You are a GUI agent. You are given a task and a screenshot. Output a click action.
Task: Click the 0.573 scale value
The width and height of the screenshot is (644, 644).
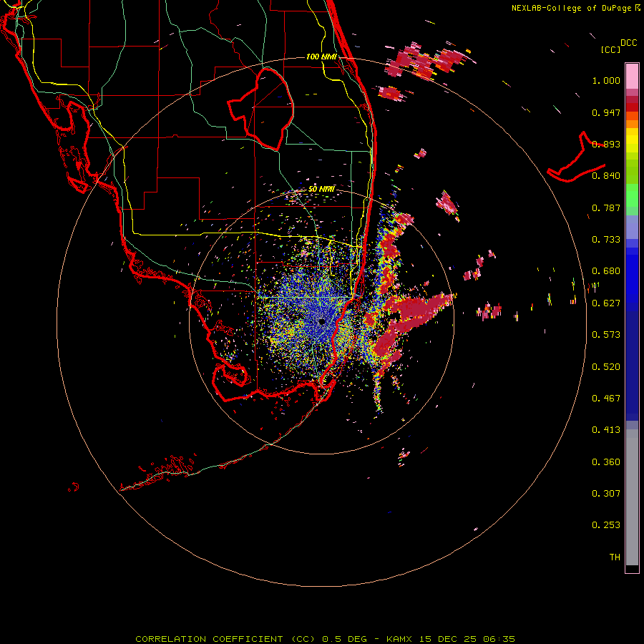tap(606, 335)
